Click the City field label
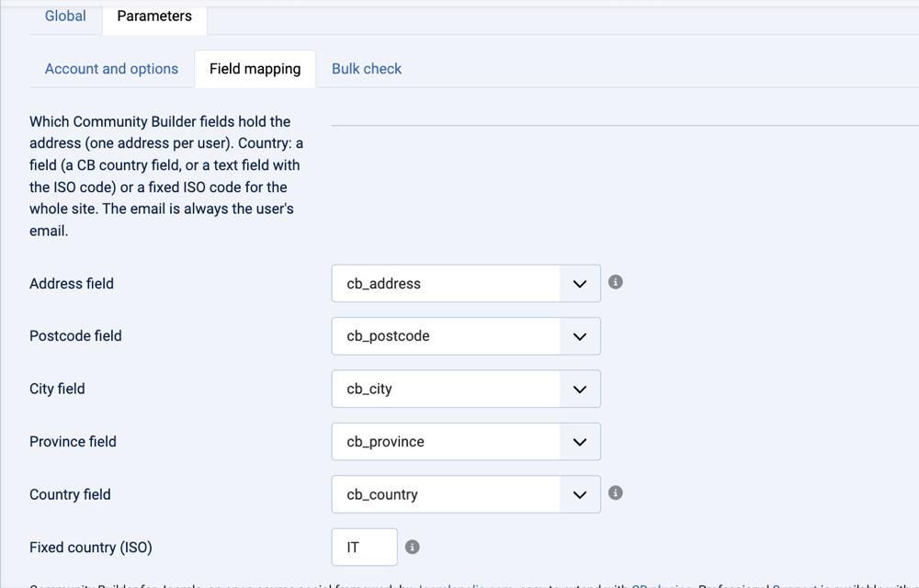Viewport: 919px width, 588px height. point(57,389)
